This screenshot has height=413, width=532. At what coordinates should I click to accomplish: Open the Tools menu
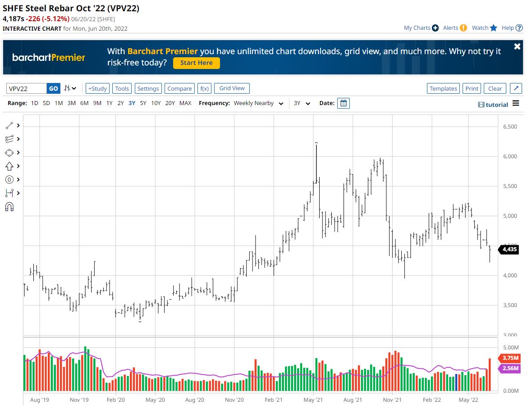(122, 88)
